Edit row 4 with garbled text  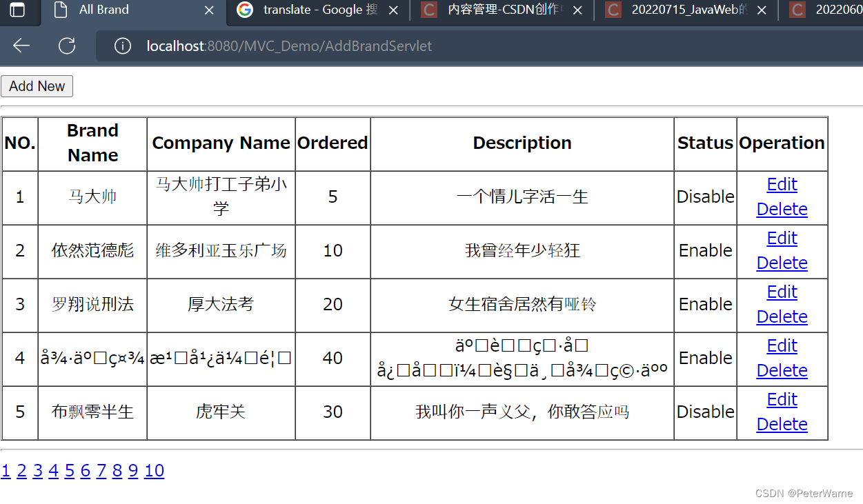coord(782,346)
